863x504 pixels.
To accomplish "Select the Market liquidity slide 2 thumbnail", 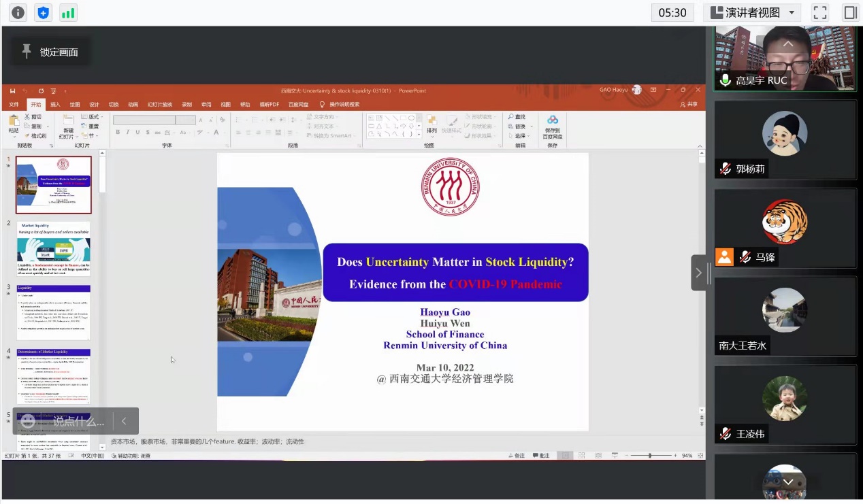I will pyautogui.click(x=53, y=248).
